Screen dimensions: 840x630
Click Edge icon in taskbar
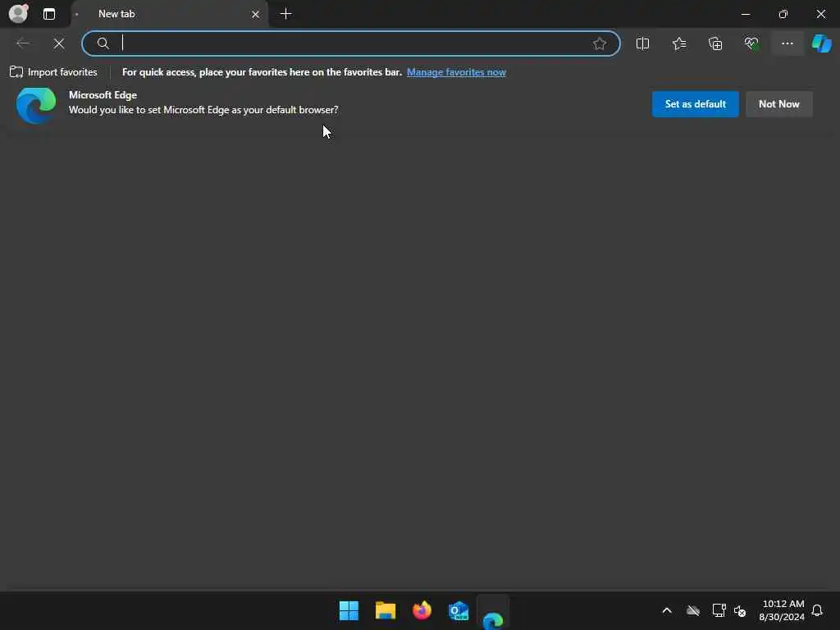coord(493,614)
